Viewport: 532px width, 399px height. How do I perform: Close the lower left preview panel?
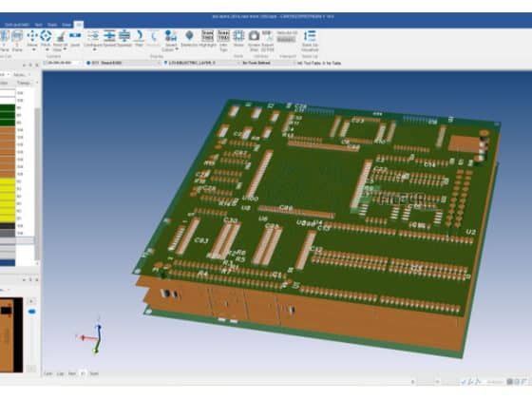(37, 280)
